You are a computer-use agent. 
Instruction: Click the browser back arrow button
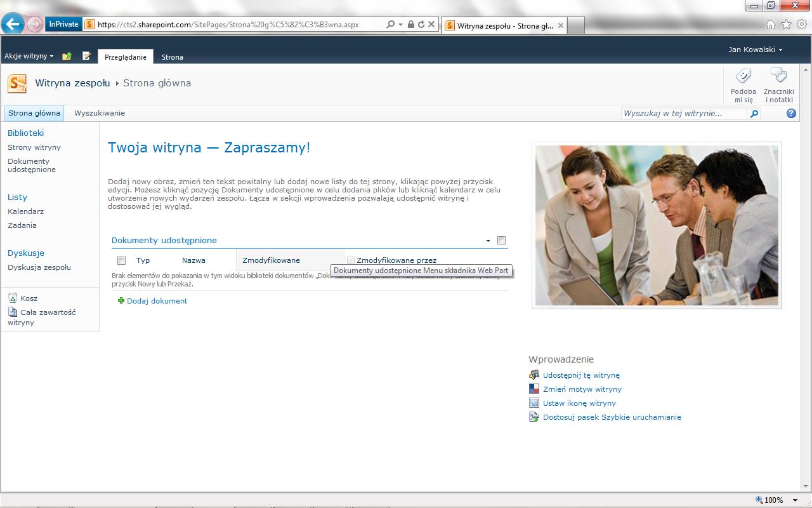point(13,24)
